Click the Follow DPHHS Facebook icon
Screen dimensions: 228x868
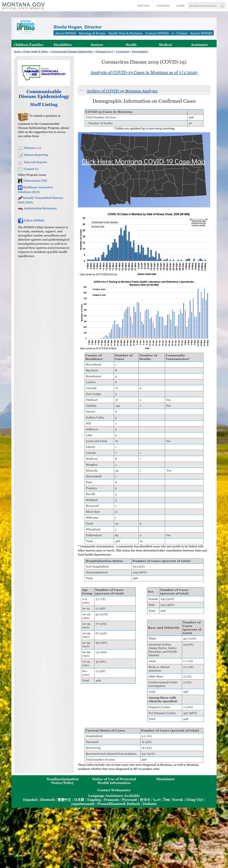pos(20,221)
